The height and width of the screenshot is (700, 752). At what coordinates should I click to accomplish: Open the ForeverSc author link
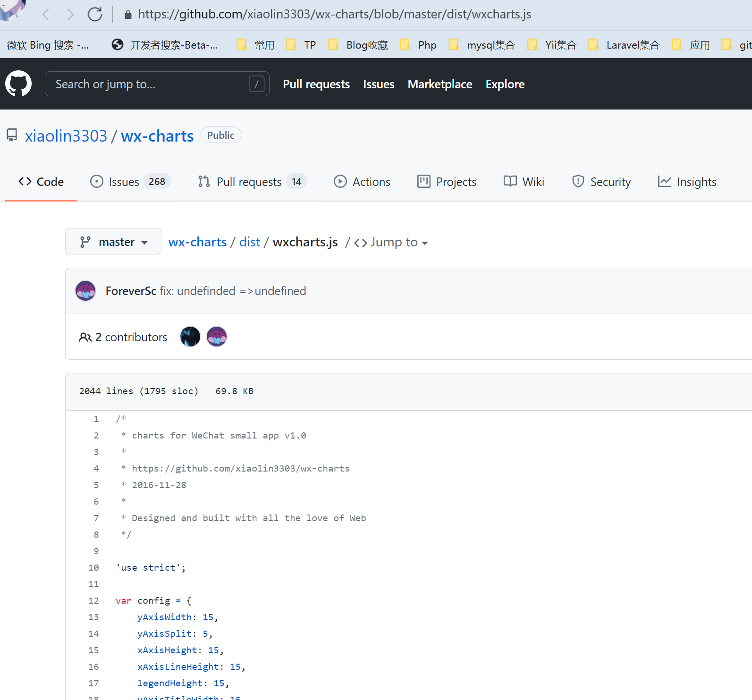131,291
